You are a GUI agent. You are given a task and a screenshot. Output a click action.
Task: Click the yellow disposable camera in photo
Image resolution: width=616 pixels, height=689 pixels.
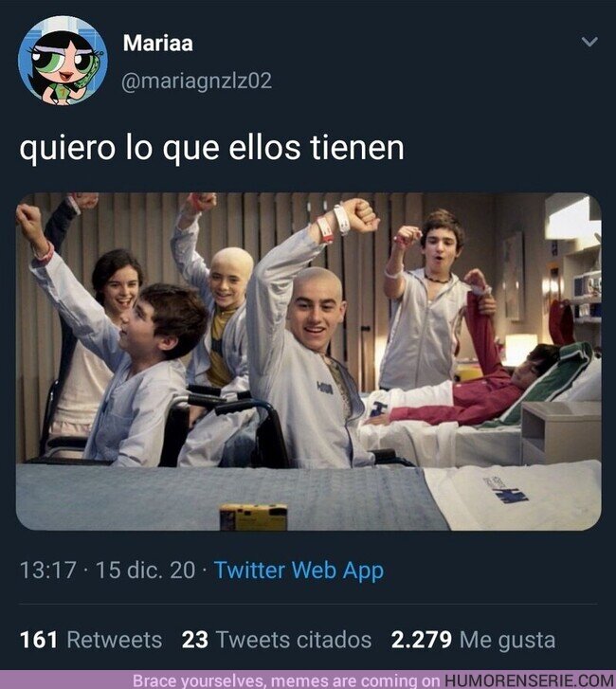click(x=254, y=517)
